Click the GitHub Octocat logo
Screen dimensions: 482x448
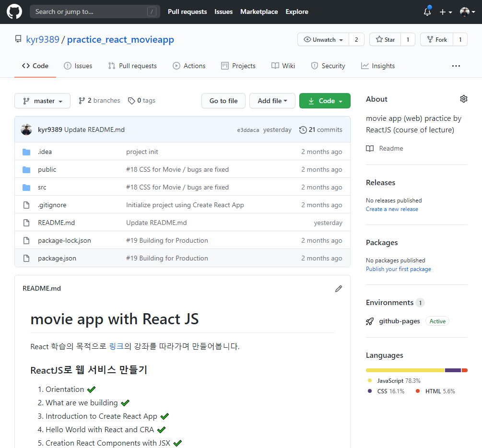click(14, 12)
